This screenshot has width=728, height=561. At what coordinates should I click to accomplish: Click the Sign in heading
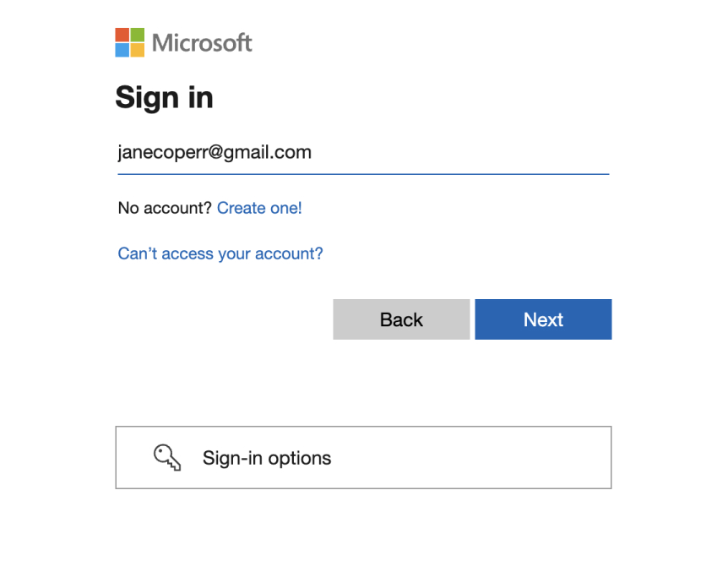point(164,97)
